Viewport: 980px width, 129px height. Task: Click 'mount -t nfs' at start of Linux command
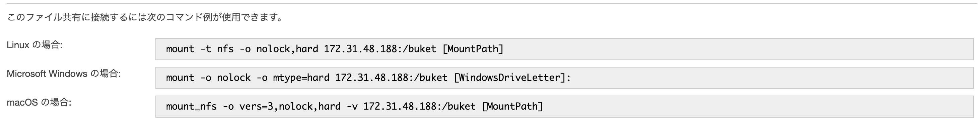tap(200, 49)
